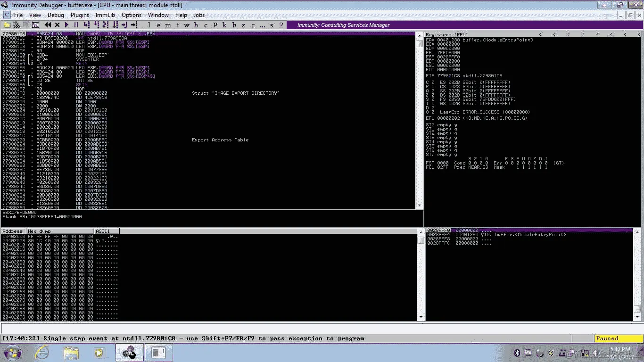Show memory map with 'm' button
Viewport: 644px width, 362px height.
(168, 25)
